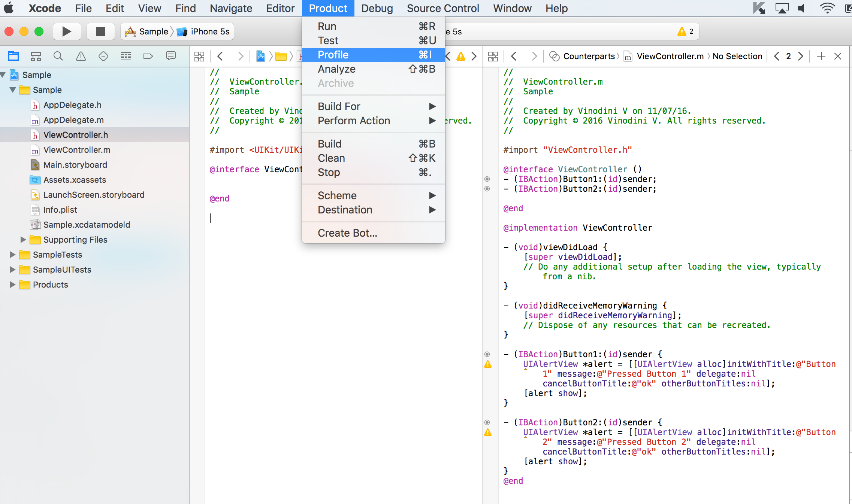This screenshot has width=852, height=504.
Task: Toggle breakpoint on Button1 IBAction declaration
Action: (x=487, y=179)
